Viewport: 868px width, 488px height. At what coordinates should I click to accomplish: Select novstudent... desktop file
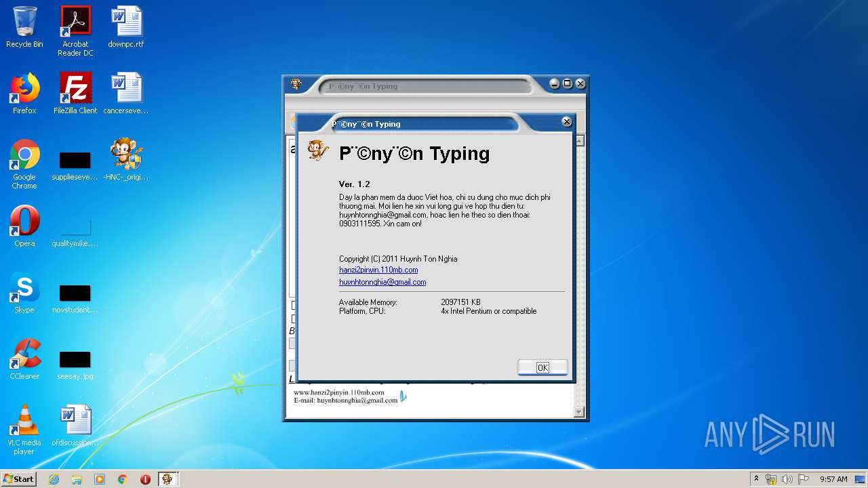[75, 298]
